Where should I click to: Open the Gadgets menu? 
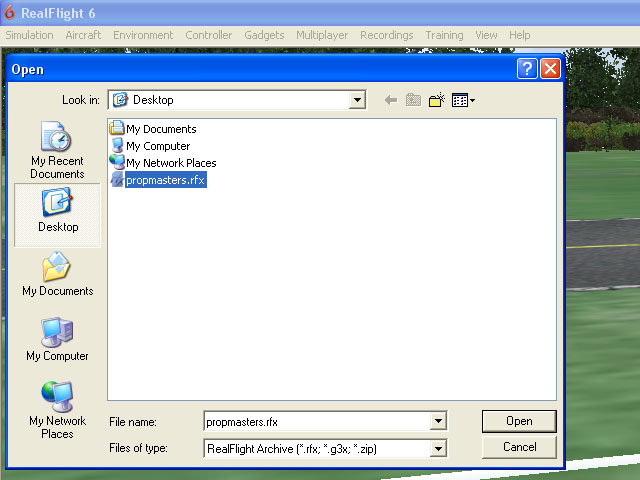tap(264, 35)
